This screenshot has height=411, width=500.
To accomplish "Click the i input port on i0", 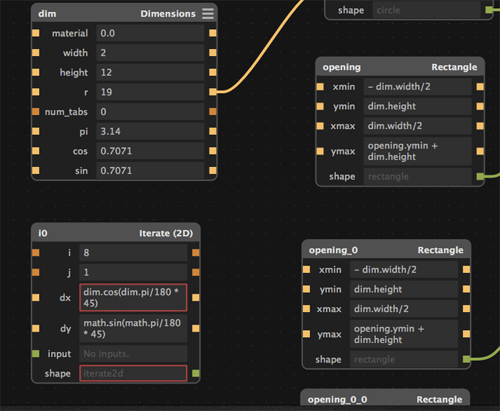I will pos(36,253).
